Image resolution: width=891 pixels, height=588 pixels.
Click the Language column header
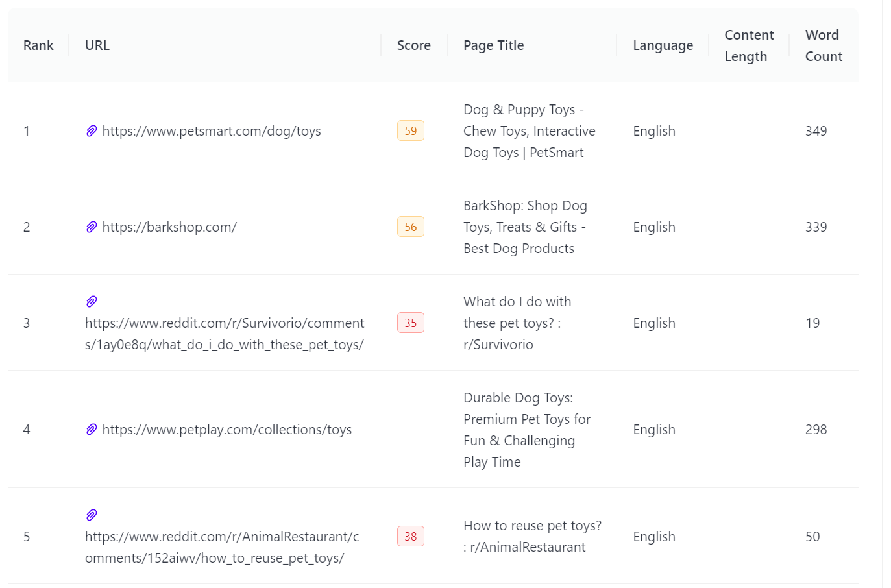663,45
